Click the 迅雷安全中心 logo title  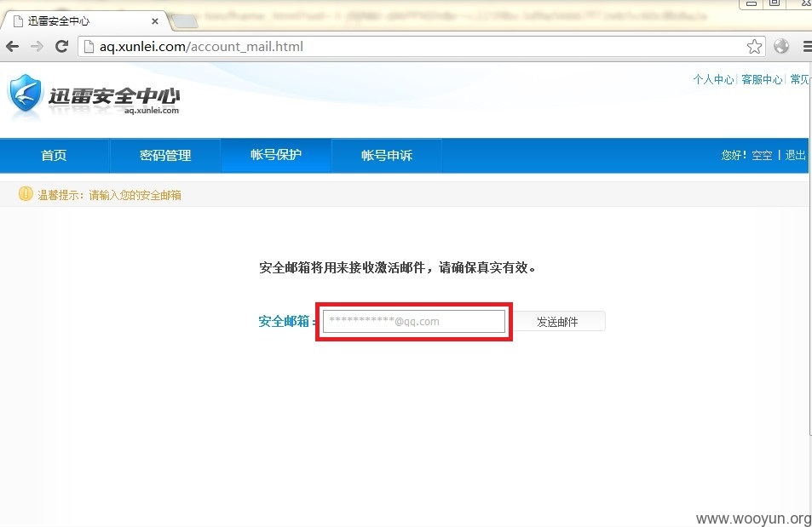(114, 95)
